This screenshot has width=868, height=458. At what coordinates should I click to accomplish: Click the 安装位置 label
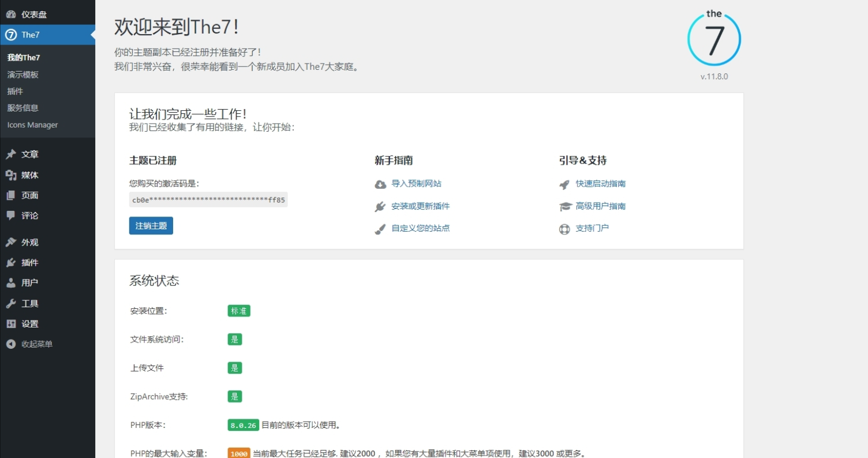149,311
